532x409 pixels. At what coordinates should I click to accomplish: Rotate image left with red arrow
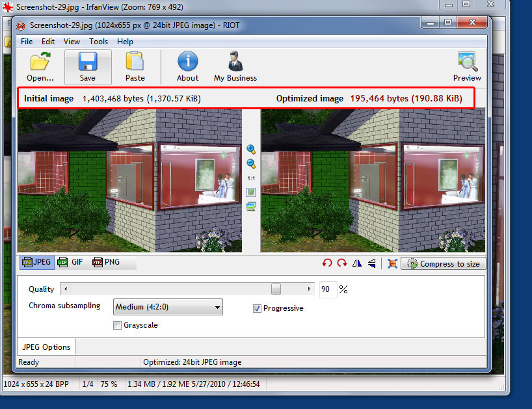[327, 263]
